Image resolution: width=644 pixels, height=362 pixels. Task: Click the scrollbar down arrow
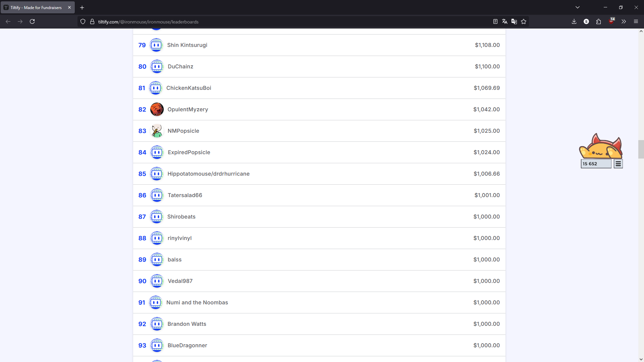pos(641,359)
